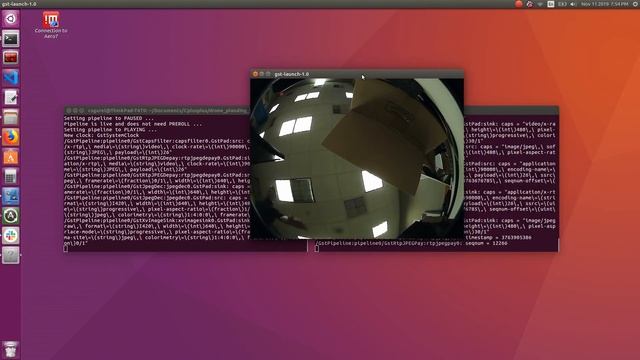Click 'New clock: GstSystemClock' line
Viewport: 640px width, 360px height.
pos(102,136)
